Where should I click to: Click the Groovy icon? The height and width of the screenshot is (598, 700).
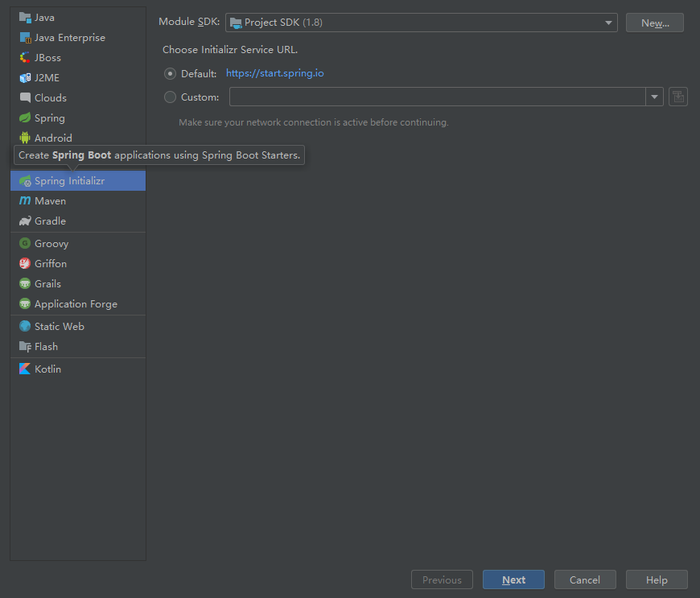pos(25,243)
